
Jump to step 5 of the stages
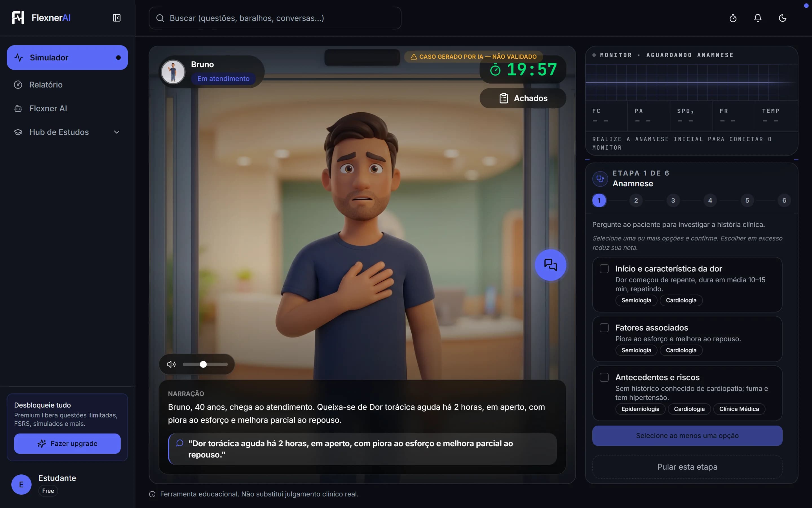[747, 200]
